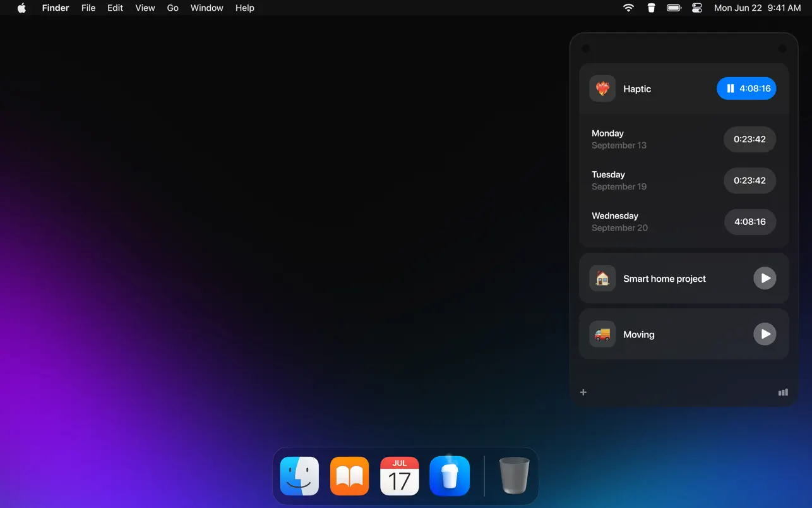Expand the Smart home project entry

676,279
